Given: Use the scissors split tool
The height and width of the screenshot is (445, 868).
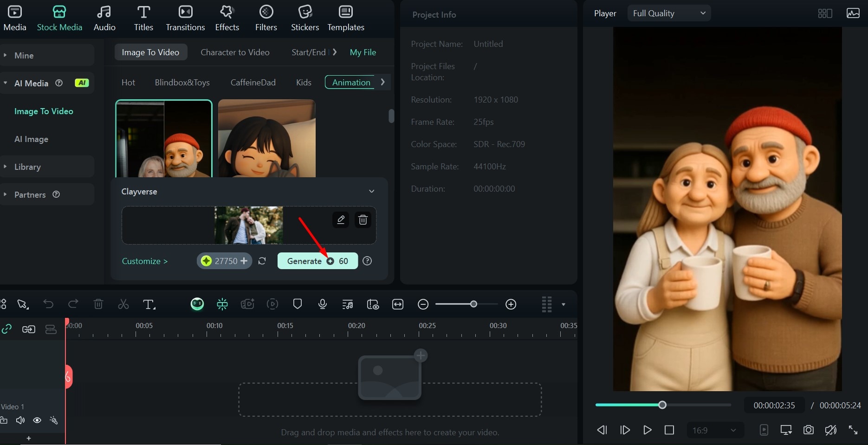Looking at the screenshot, I should pos(123,304).
